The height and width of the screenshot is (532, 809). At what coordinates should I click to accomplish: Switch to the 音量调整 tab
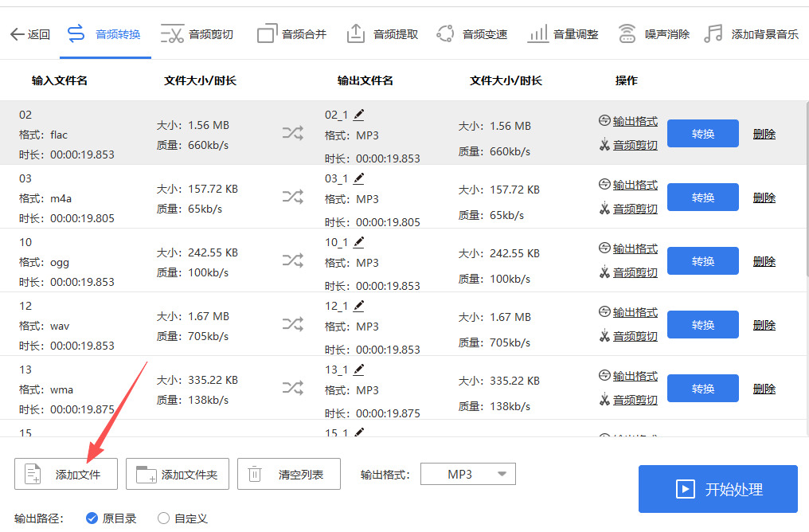563,34
